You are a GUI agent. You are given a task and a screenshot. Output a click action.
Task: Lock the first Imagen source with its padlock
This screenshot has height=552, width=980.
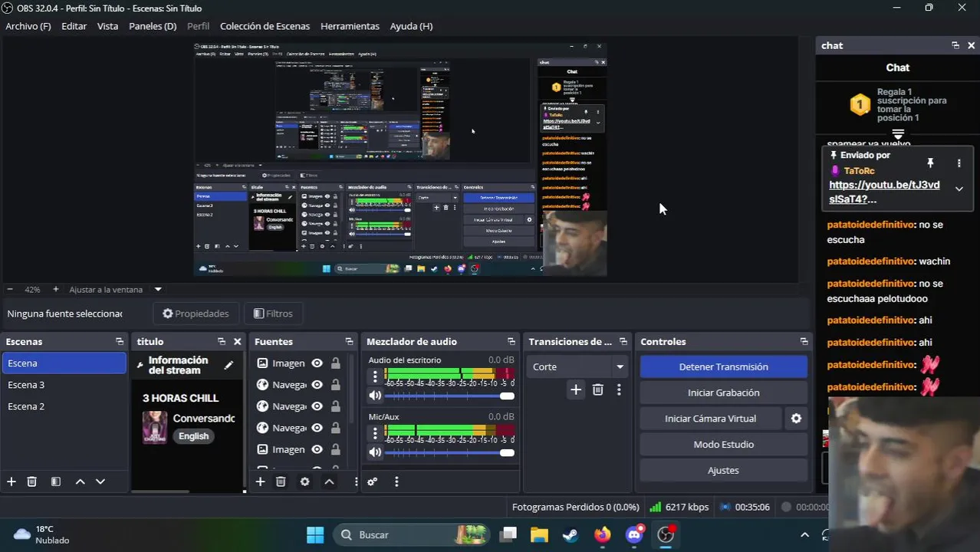[x=335, y=363]
